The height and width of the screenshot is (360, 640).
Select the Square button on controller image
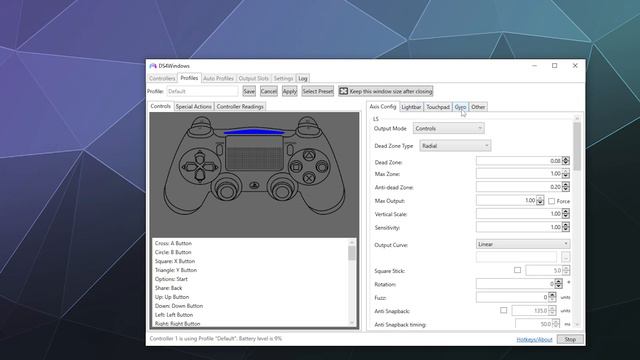[x=296, y=167]
